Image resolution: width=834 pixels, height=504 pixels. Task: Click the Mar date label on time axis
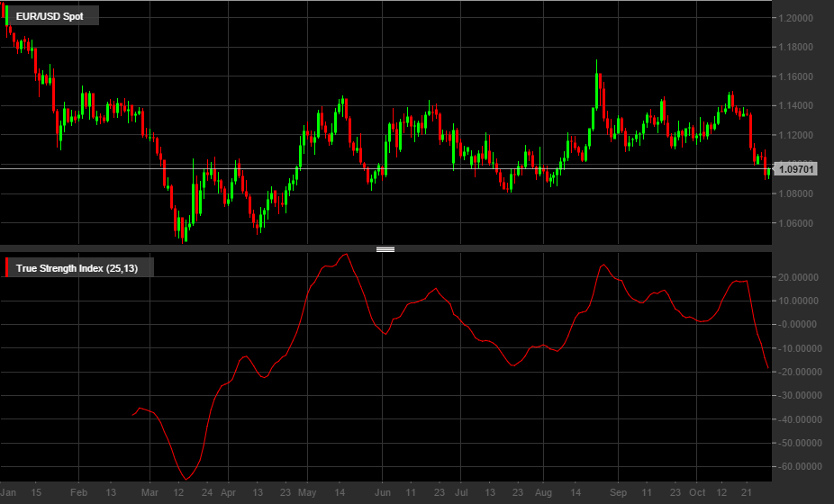[x=150, y=492]
